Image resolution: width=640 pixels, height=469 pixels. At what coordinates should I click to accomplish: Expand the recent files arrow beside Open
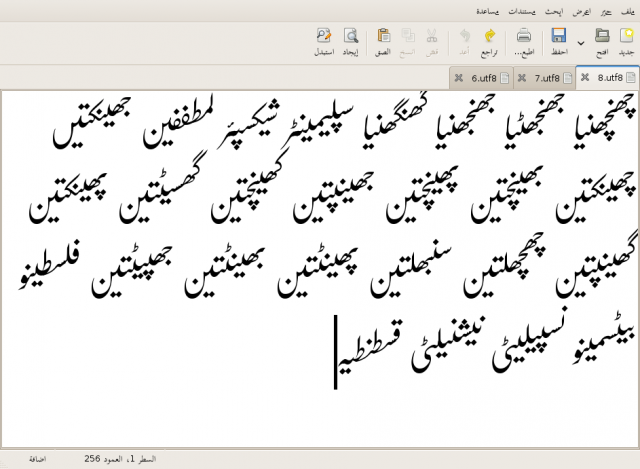(581, 42)
